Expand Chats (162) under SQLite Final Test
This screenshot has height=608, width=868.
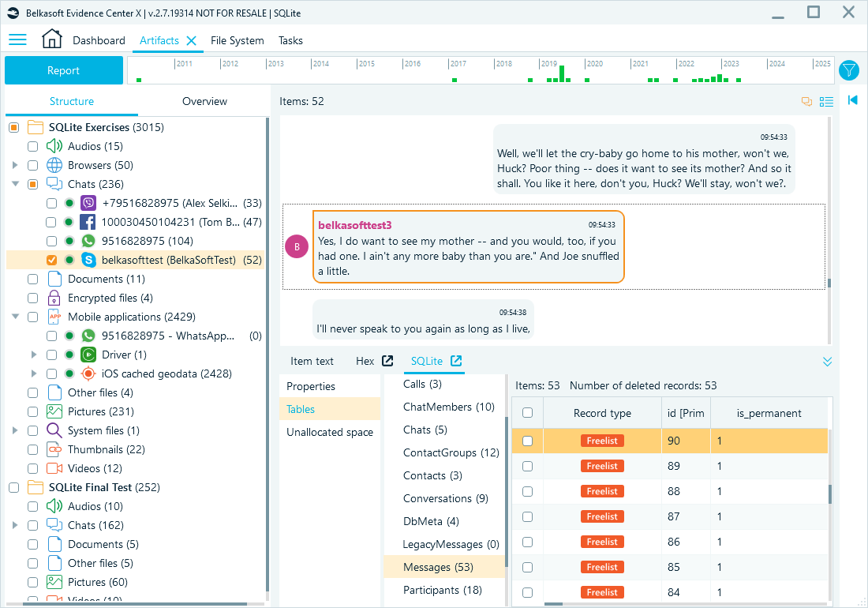[x=15, y=525]
